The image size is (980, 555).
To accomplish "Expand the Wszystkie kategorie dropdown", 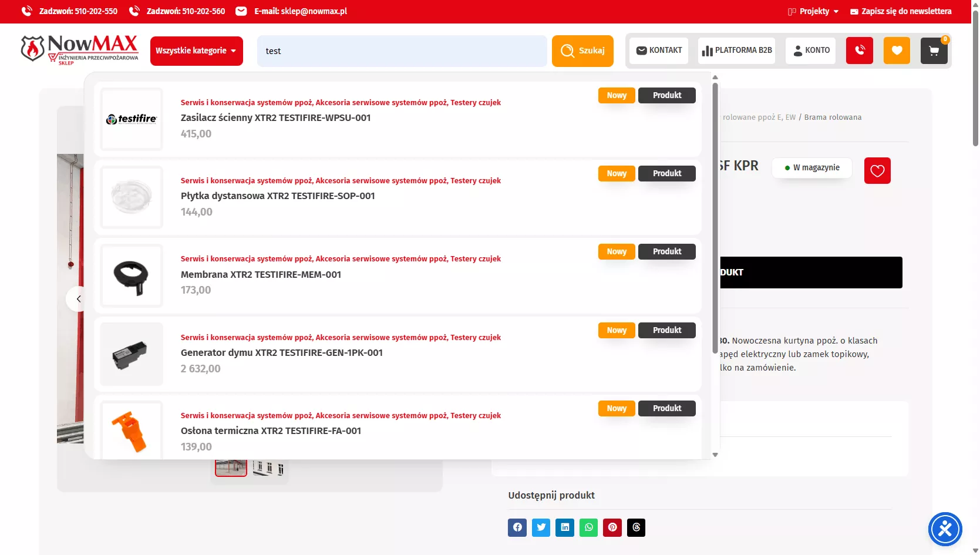I will (x=196, y=51).
